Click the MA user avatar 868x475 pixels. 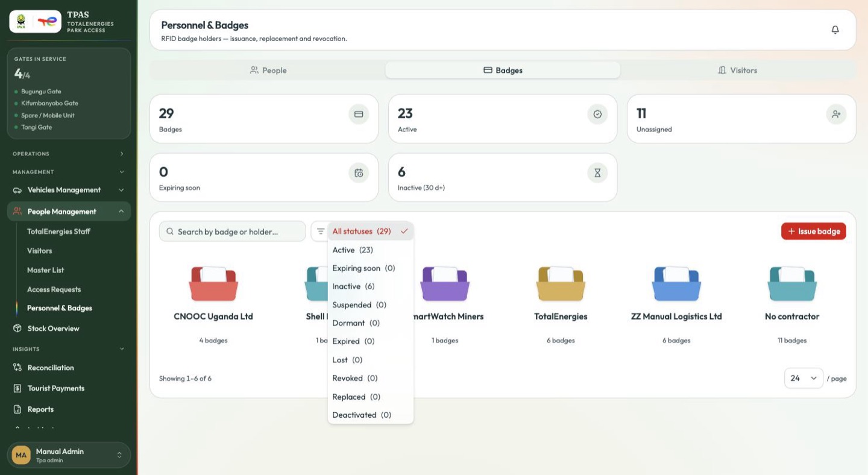pos(21,455)
